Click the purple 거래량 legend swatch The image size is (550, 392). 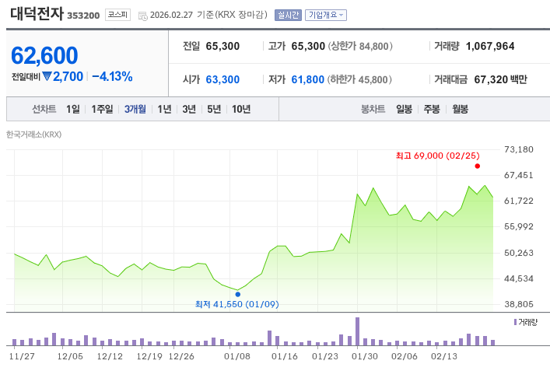pyautogui.click(x=515, y=322)
